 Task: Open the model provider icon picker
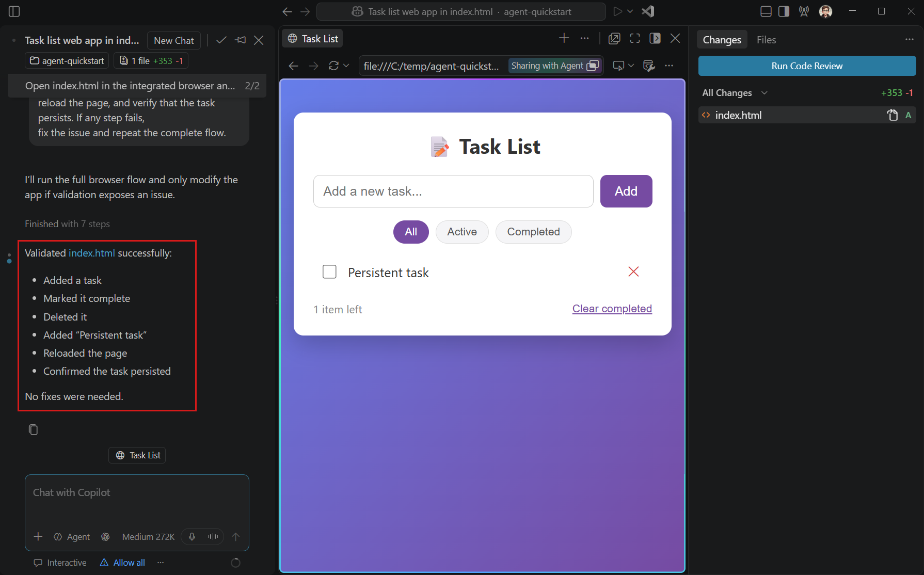[x=105, y=537]
